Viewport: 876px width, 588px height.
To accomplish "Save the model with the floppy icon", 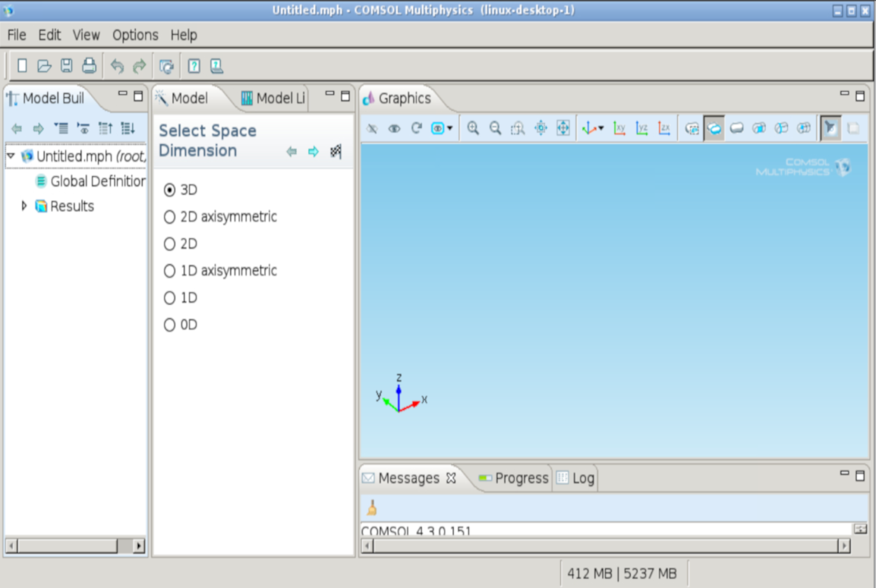I will pyautogui.click(x=67, y=66).
